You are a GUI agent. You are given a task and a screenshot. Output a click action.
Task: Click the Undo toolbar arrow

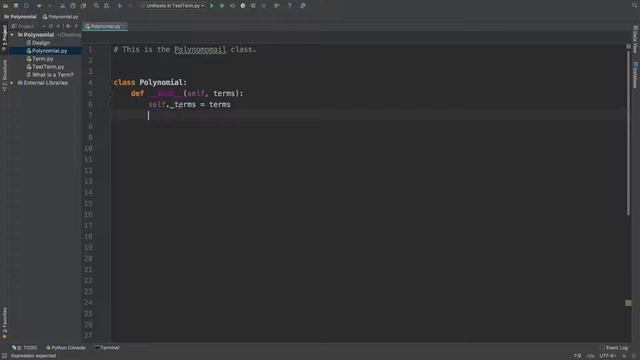tap(40, 6)
